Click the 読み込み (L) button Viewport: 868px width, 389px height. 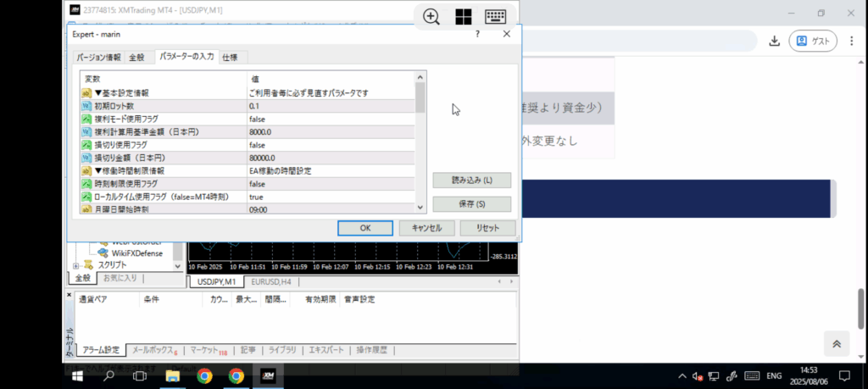pos(471,181)
